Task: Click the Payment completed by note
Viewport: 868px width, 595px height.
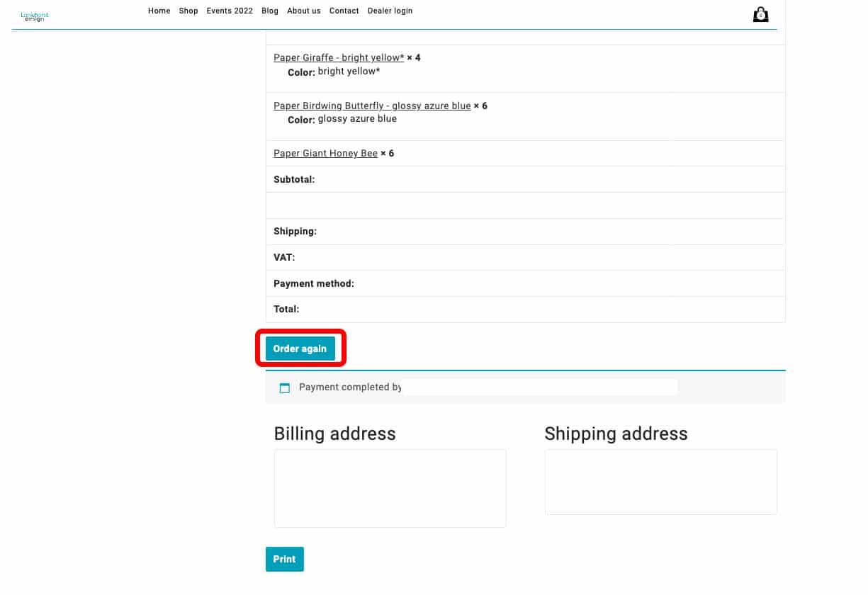Action: 350,387
